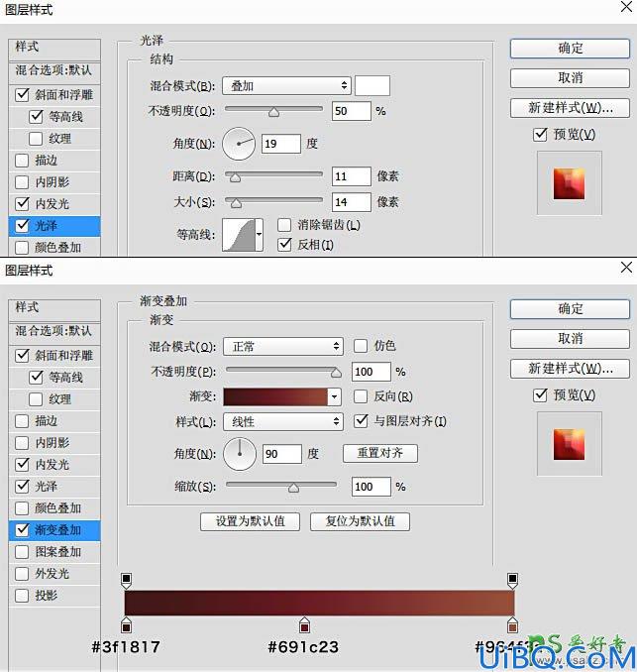Click the wide gradient bar in the editor
The width and height of the screenshot is (637, 672).
pyautogui.click(x=319, y=603)
